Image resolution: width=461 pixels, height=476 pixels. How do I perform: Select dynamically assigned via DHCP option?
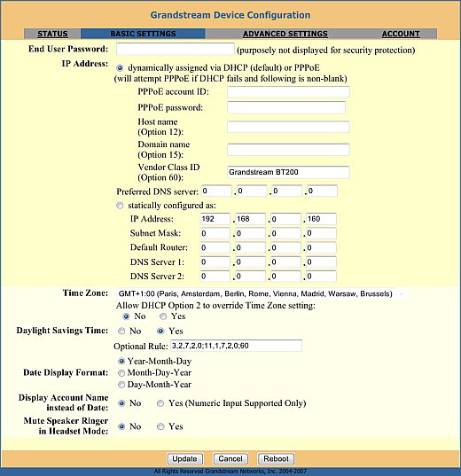(120, 67)
